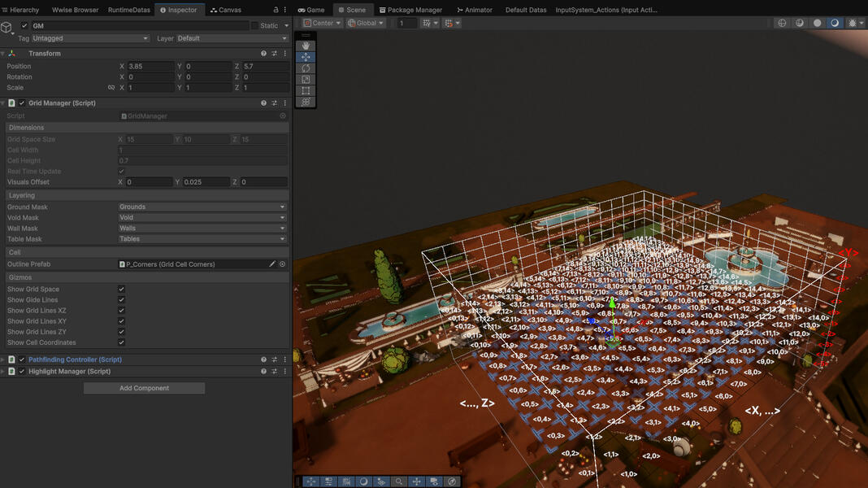The image size is (868, 488).
Task: Select the Hand tool in the scene toolbar
Action: click(x=306, y=45)
